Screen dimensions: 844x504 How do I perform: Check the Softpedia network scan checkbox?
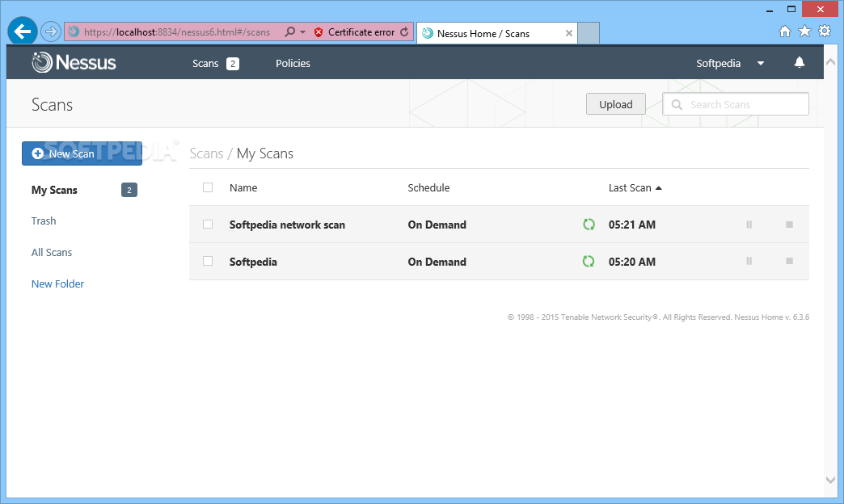[208, 225]
